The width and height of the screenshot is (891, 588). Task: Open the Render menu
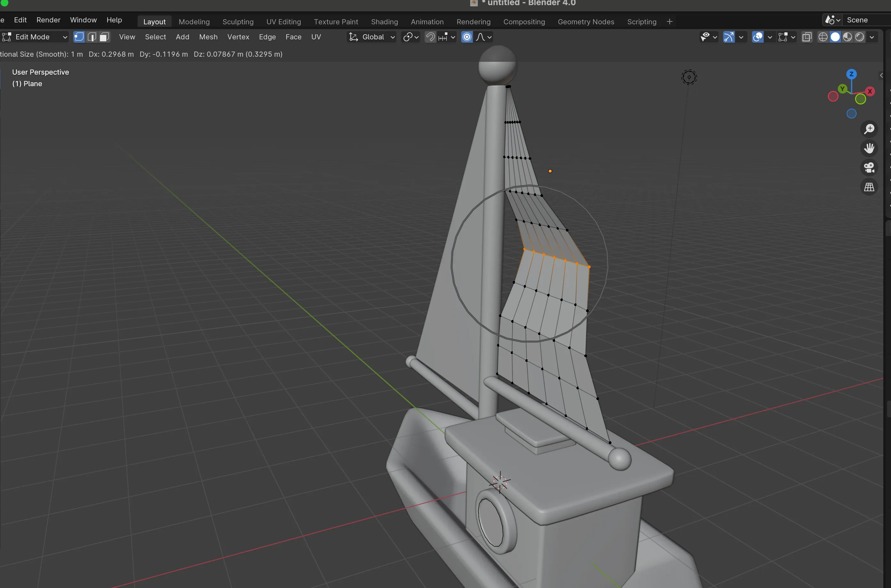click(x=48, y=20)
